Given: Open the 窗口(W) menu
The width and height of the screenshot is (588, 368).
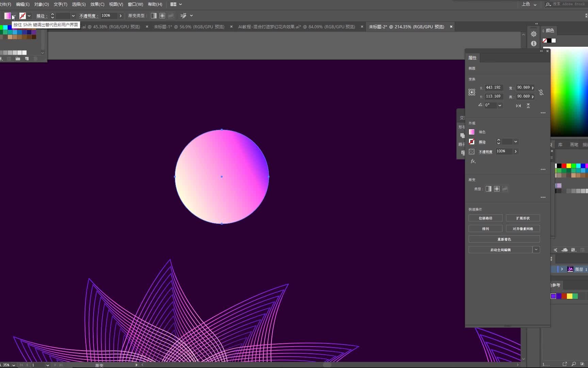Looking at the screenshot, I should click(135, 4).
